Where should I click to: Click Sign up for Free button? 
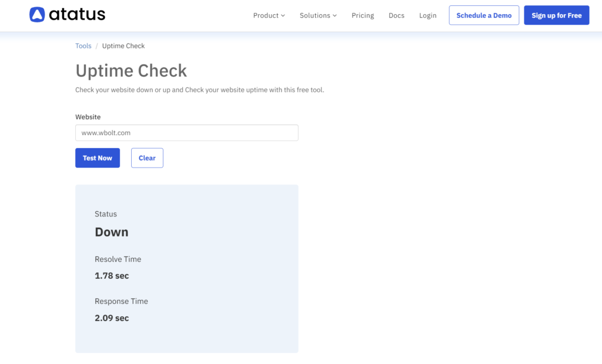click(x=556, y=15)
